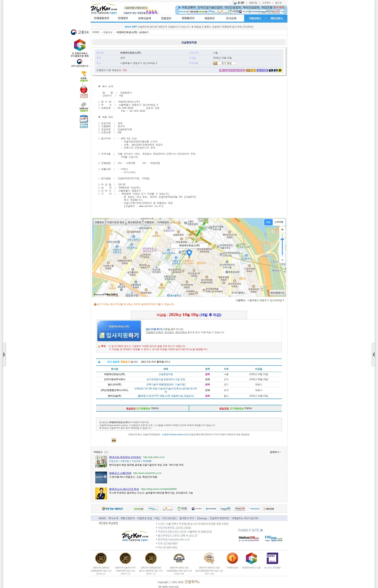Open the 건축기술직 채용(현장관리, 기술지원) posting
Image resolution: width=378 pixels, height=588 pixels.
click(166, 385)
